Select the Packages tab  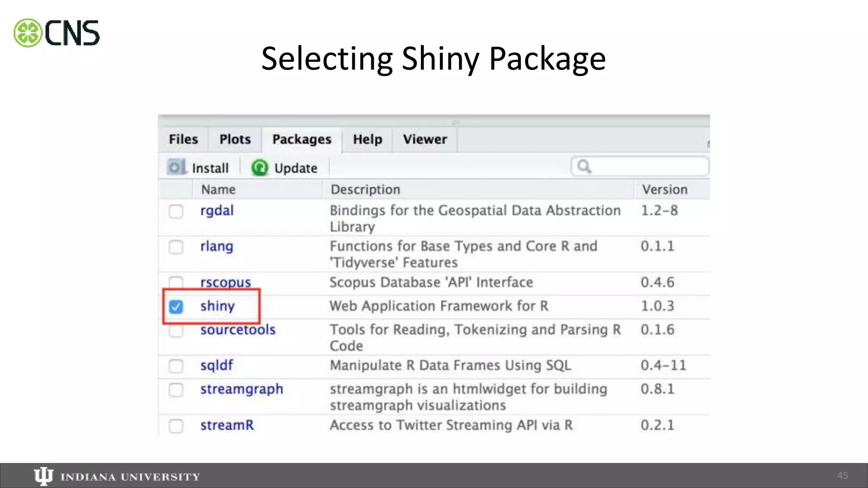pyautogui.click(x=302, y=139)
